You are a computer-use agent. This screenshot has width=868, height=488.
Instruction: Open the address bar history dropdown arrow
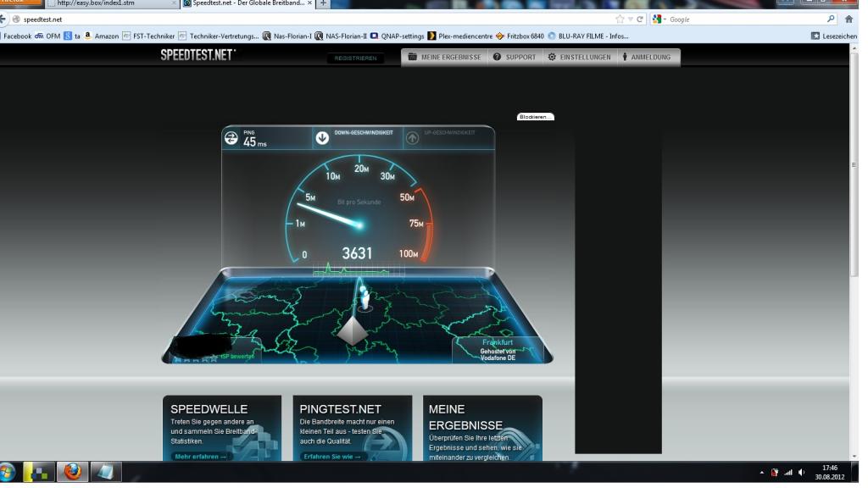pos(631,19)
